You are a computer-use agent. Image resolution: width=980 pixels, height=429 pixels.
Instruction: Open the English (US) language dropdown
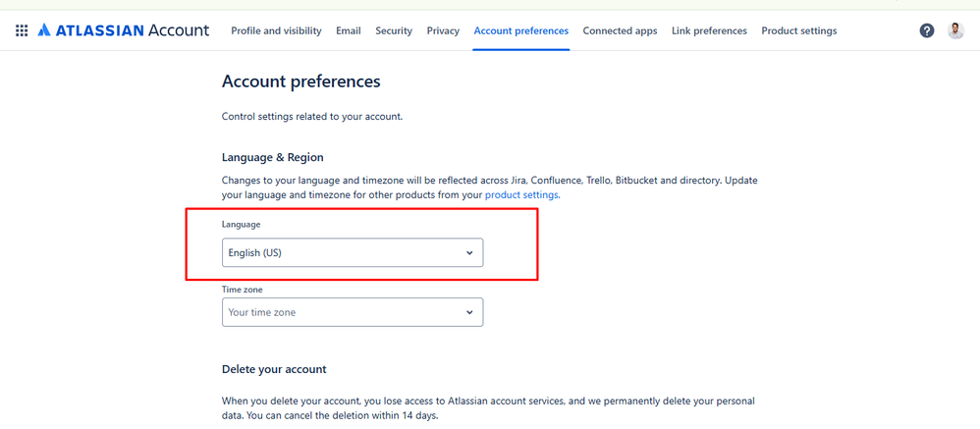click(x=344, y=252)
